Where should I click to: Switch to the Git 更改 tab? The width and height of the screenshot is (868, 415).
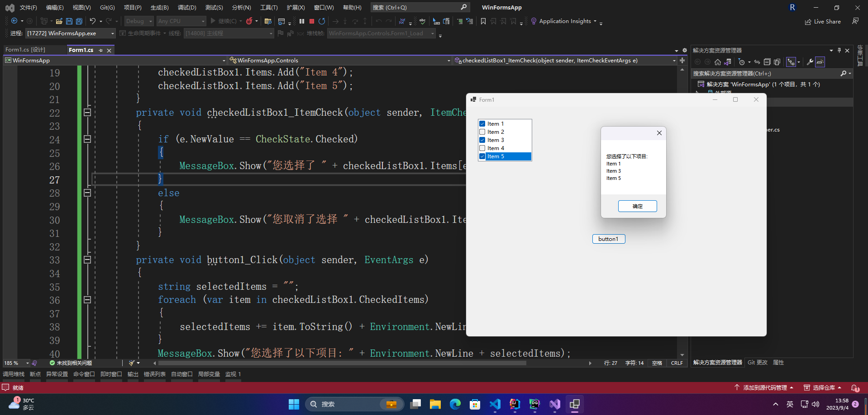point(758,363)
